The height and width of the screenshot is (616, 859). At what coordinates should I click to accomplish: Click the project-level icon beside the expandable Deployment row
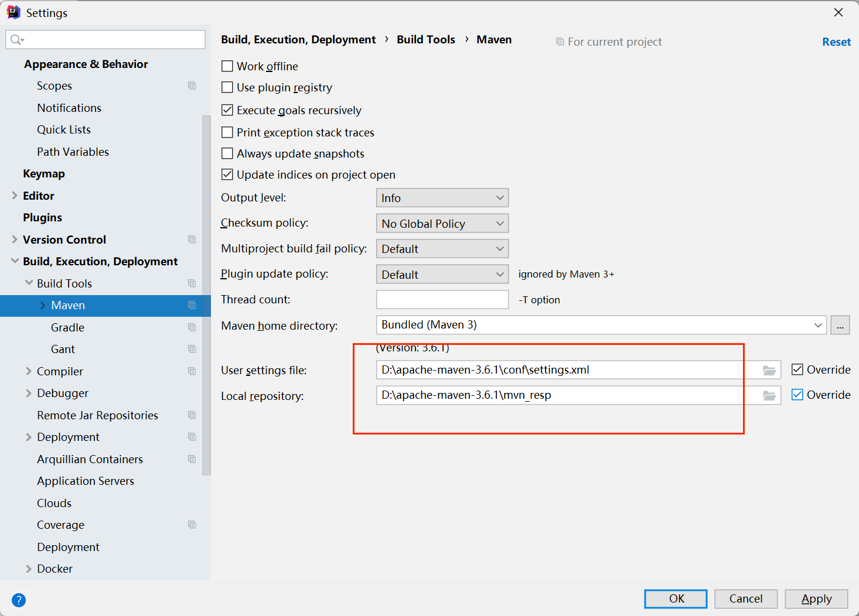tap(192, 437)
